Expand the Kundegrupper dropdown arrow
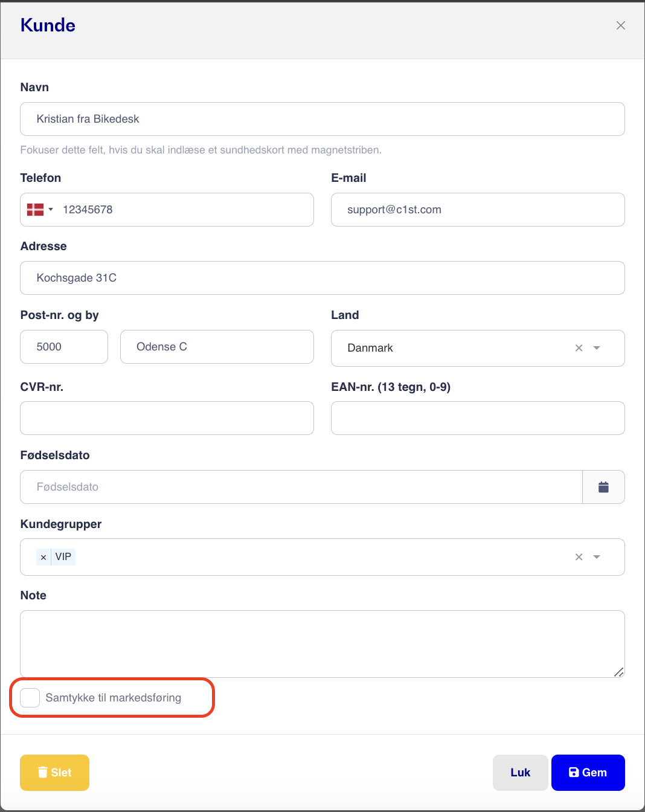This screenshot has height=812, width=645. coord(597,557)
